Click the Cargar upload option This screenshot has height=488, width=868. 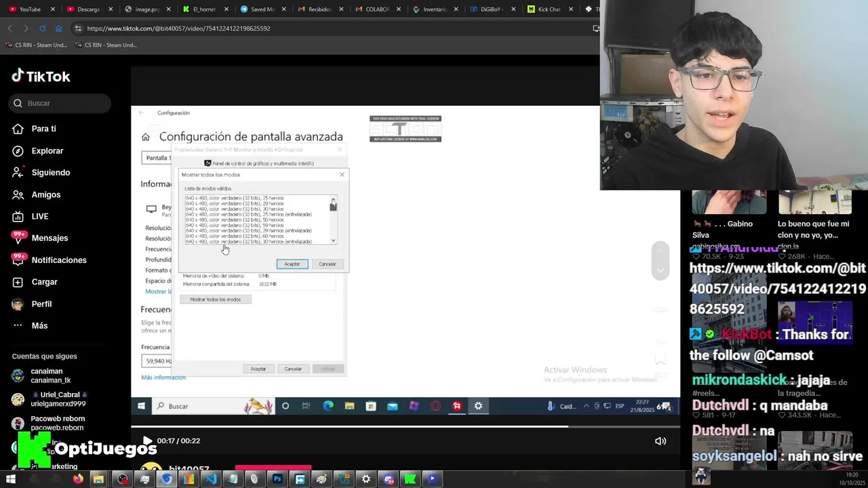44,282
